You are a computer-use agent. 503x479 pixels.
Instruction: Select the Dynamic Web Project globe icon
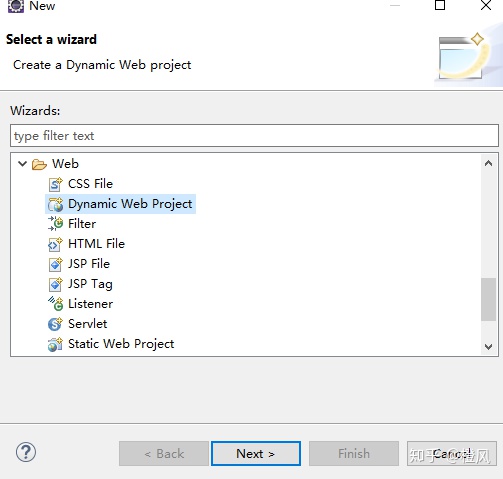[x=55, y=204]
